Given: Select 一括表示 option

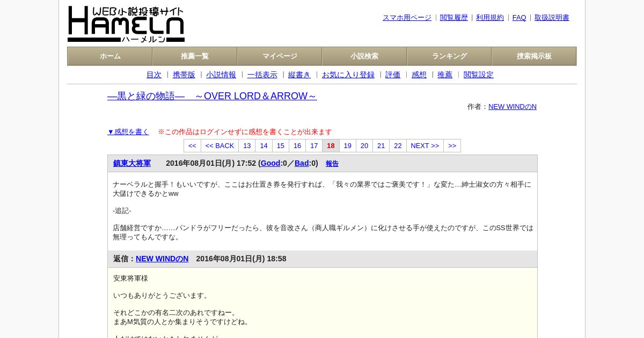Looking at the screenshot, I should coord(262,75).
